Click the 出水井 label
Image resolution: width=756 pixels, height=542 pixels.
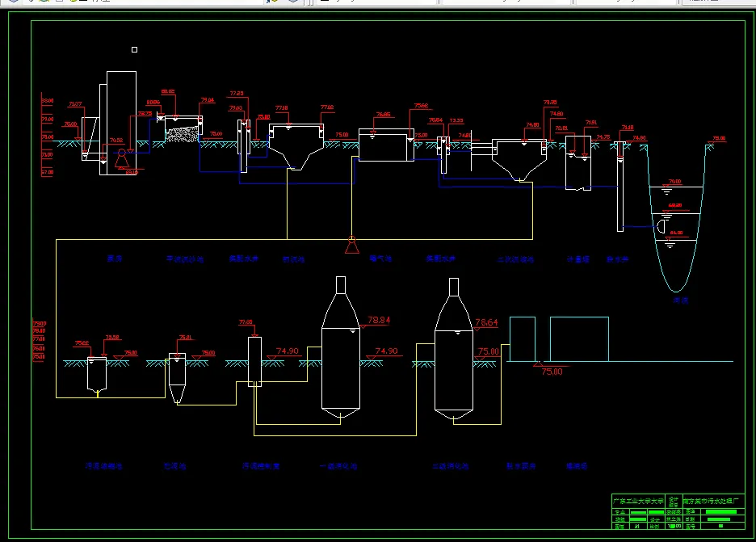point(617,259)
